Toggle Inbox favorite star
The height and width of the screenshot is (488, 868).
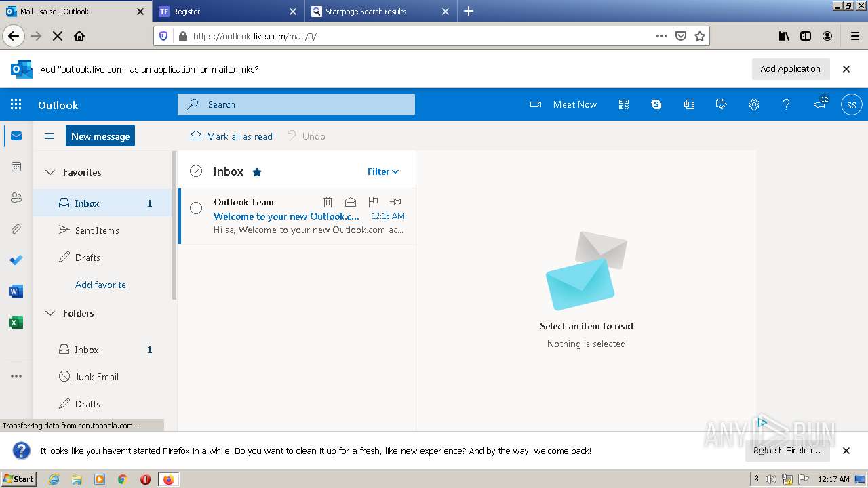[257, 172]
